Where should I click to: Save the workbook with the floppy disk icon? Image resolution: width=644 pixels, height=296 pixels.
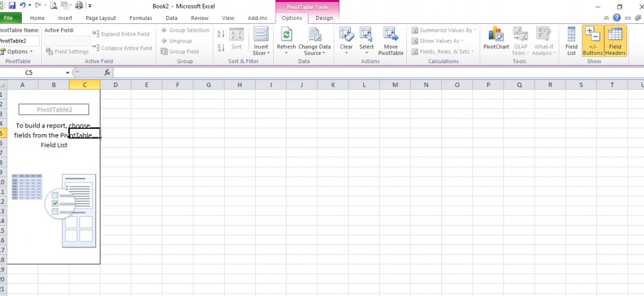[12, 6]
